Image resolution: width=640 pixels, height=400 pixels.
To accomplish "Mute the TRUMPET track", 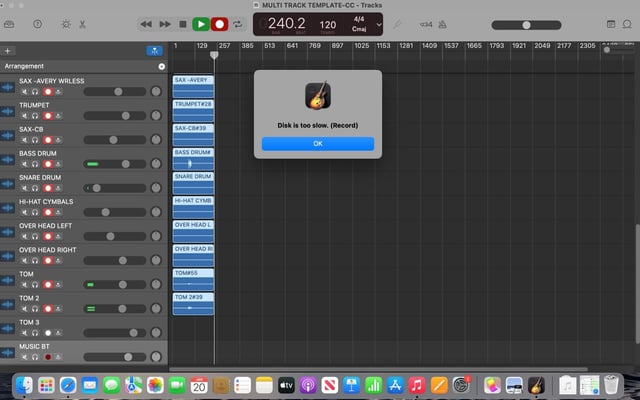I will (24, 115).
